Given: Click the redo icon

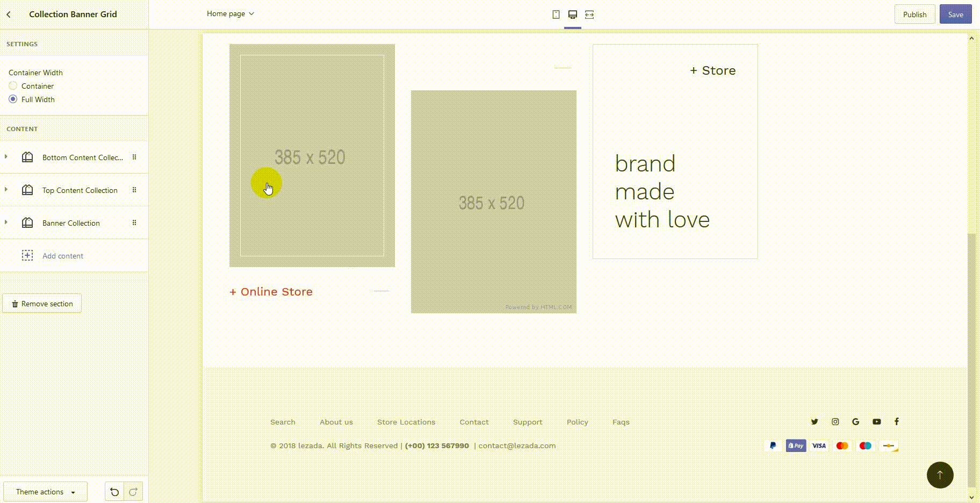Looking at the screenshot, I should [133, 492].
